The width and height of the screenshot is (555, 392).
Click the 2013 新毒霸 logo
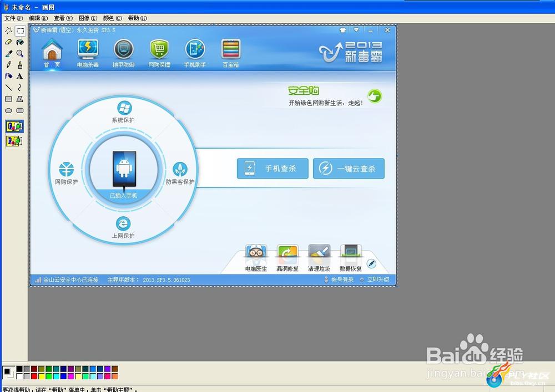[x=351, y=52]
